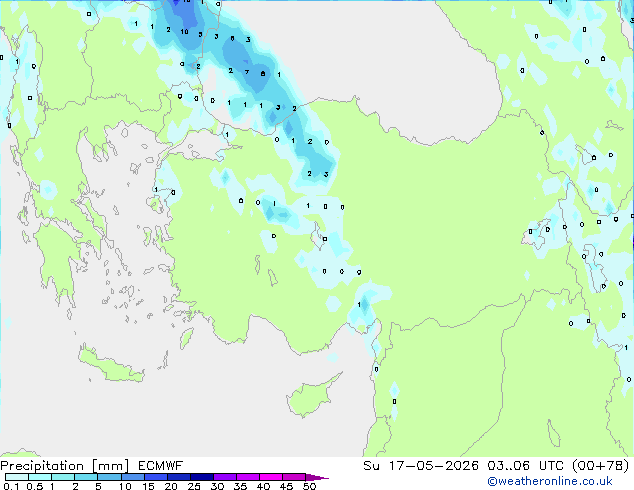Pick the legend swatch between 2 and 5

pyautogui.click(x=86, y=477)
